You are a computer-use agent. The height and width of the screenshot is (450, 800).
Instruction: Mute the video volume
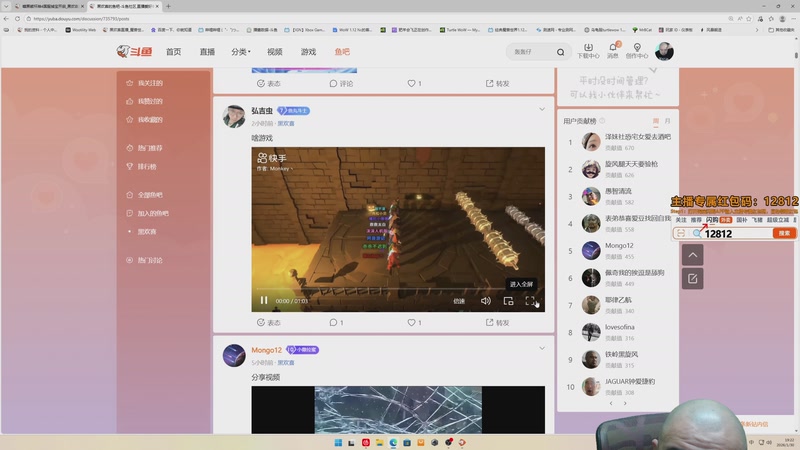tap(486, 301)
